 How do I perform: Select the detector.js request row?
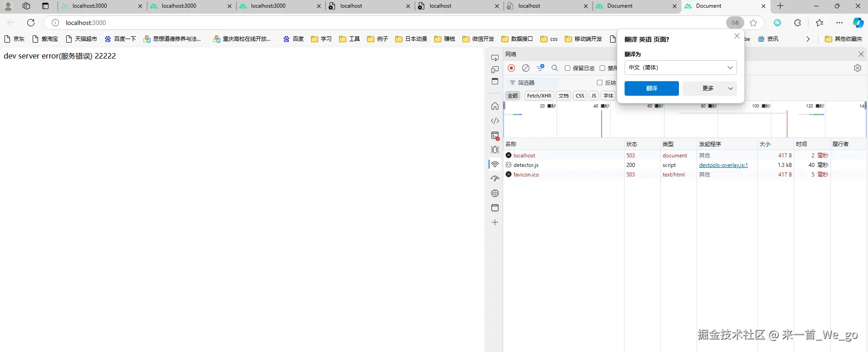[685, 165]
